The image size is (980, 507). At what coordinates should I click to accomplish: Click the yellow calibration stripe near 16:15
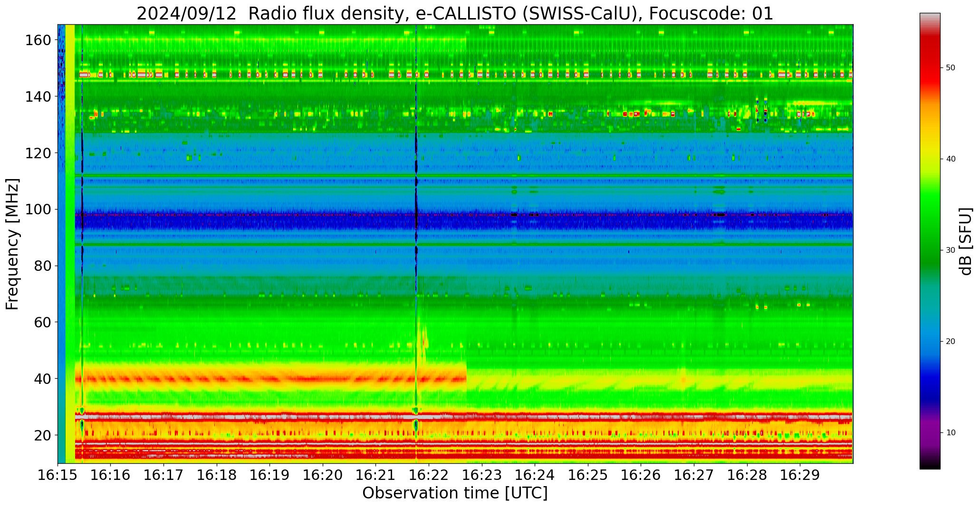[x=70, y=244]
